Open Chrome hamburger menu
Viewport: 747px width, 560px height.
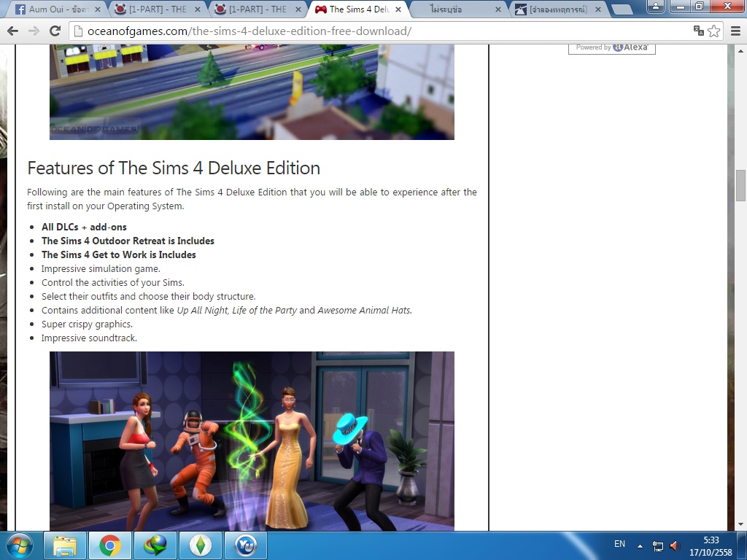(x=735, y=31)
